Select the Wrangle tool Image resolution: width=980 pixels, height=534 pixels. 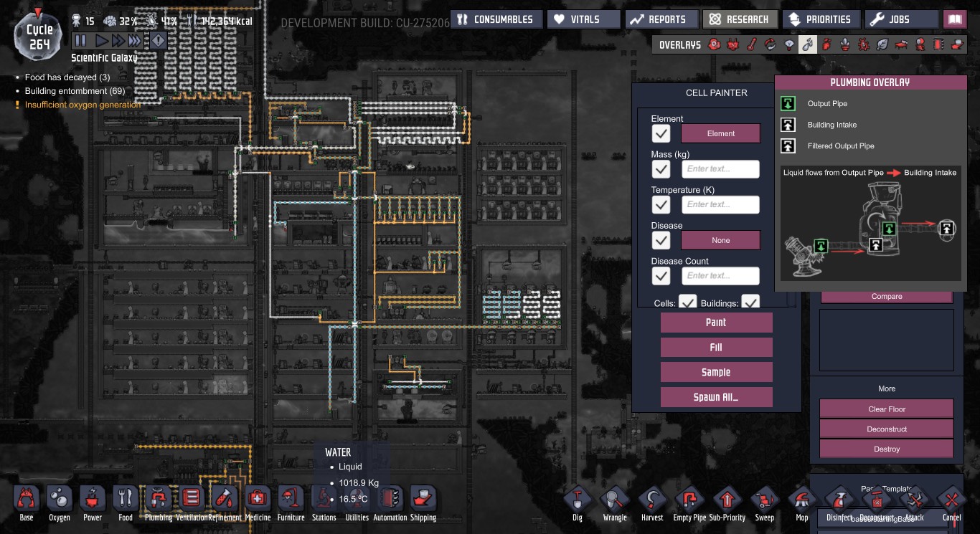click(x=615, y=503)
